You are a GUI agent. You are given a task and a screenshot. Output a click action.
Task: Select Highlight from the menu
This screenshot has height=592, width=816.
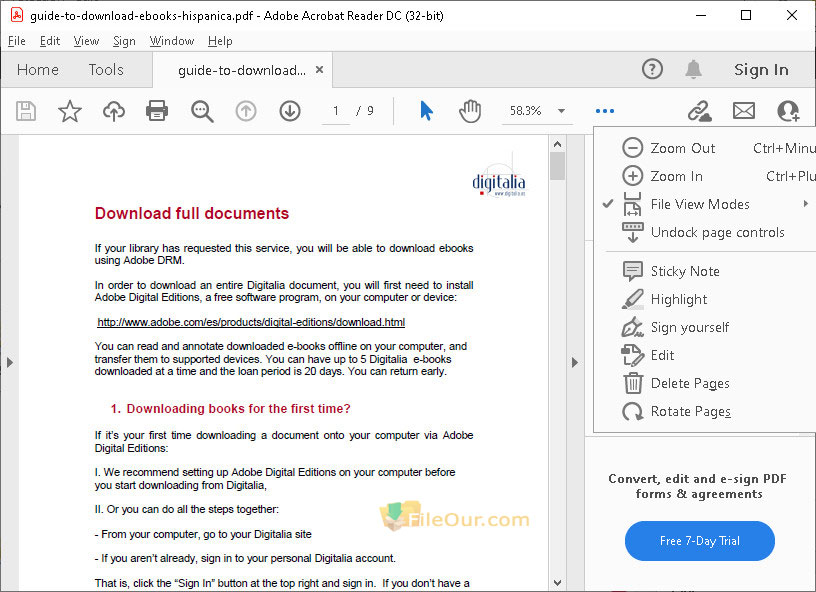(678, 299)
